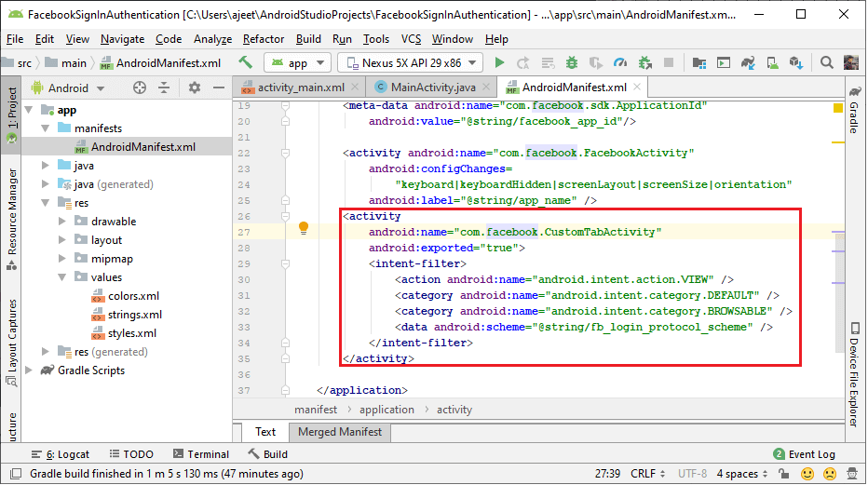Screen dimensions: 868x485
Task: Click the CRLF line separator selector
Action: 647,474
